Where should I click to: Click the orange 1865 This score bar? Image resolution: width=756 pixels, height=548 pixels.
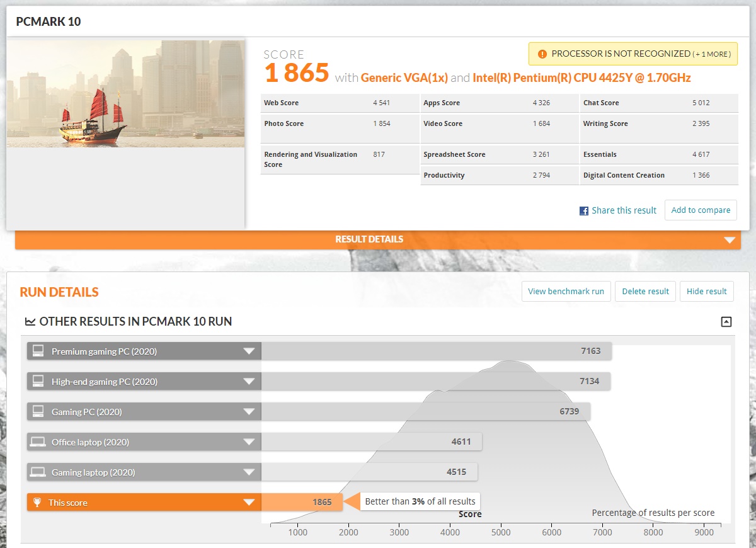tap(302, 503)
